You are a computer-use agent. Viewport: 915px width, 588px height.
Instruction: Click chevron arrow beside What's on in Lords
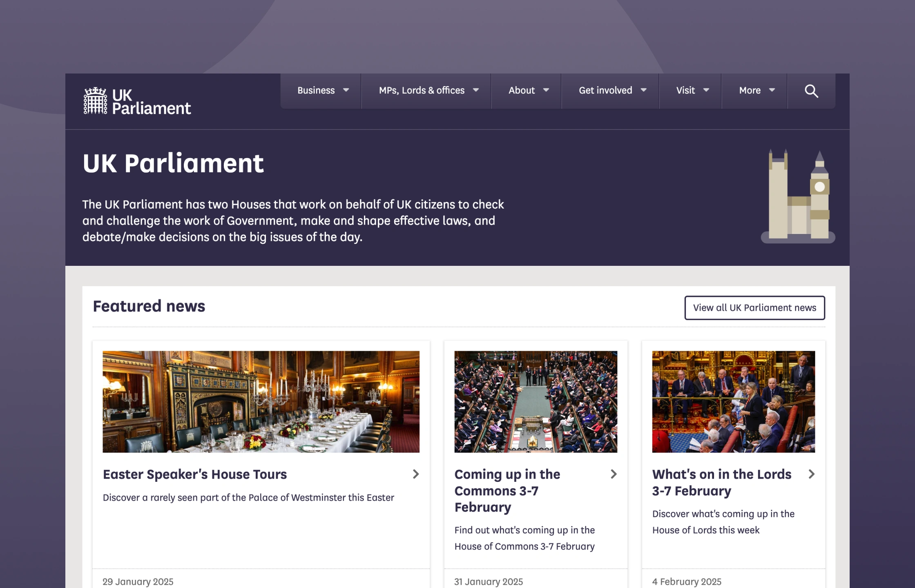click(x=811, y=474)
